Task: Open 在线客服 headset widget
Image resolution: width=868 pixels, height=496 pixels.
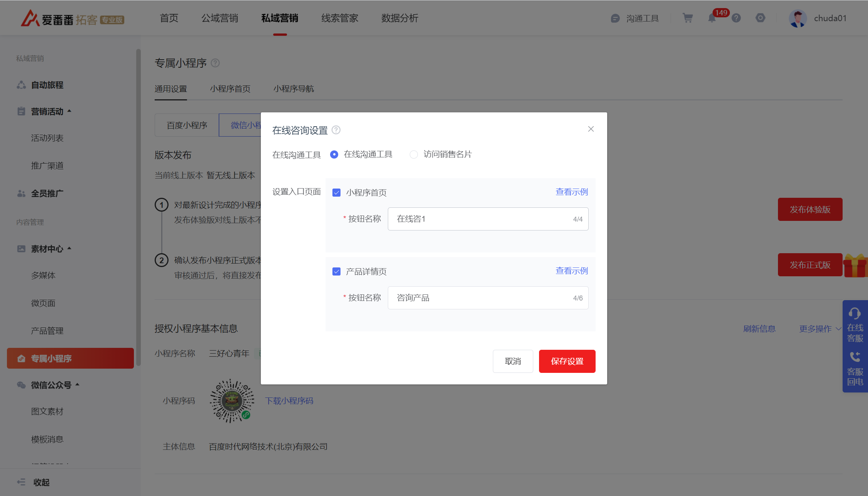Action: coord(855,324)
